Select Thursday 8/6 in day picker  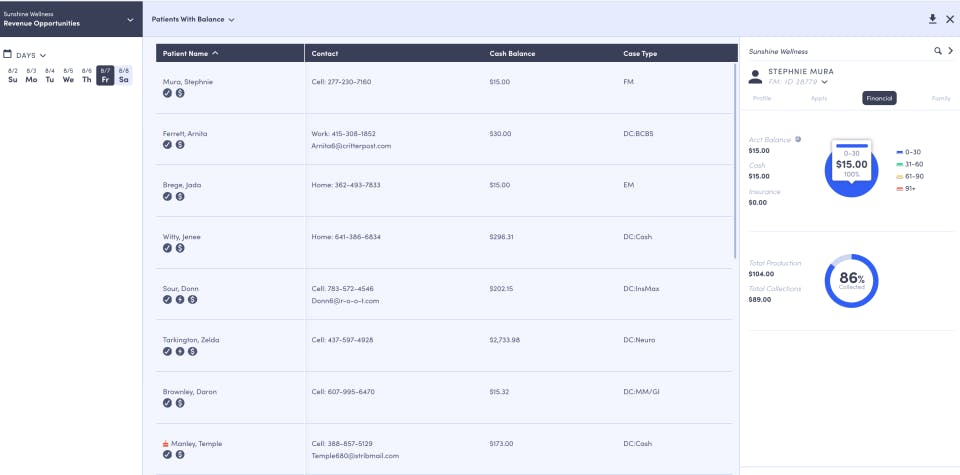(x=87, y=75)
